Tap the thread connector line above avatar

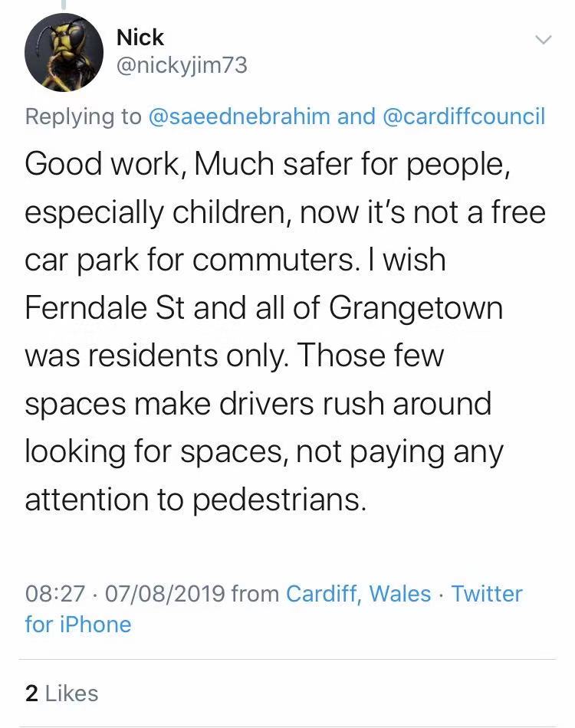pos(64,5)
